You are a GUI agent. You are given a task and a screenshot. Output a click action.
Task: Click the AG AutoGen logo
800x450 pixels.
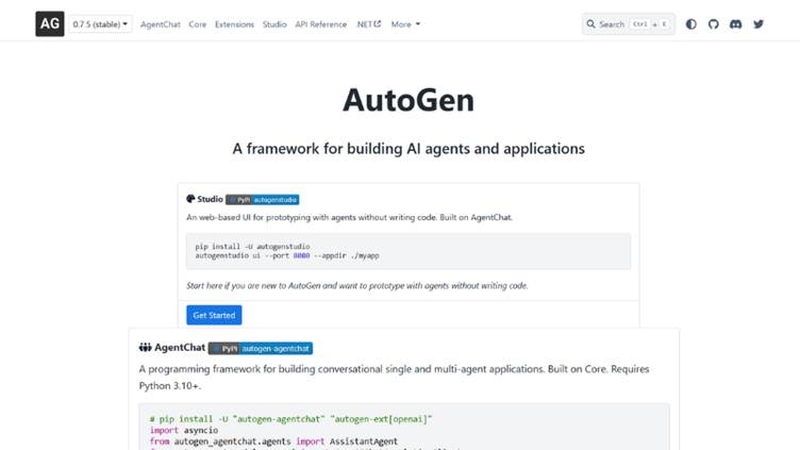point(49,24)
